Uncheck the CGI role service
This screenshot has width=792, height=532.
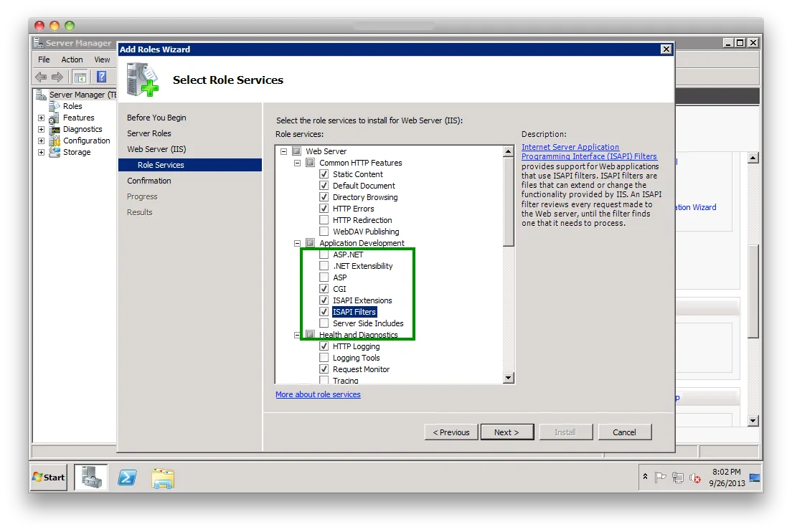[324, 289]
